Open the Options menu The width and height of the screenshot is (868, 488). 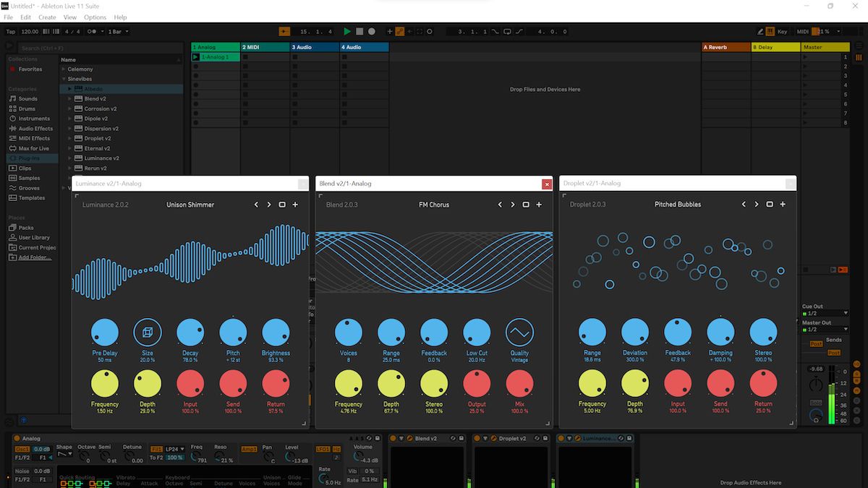coord(95,17)
